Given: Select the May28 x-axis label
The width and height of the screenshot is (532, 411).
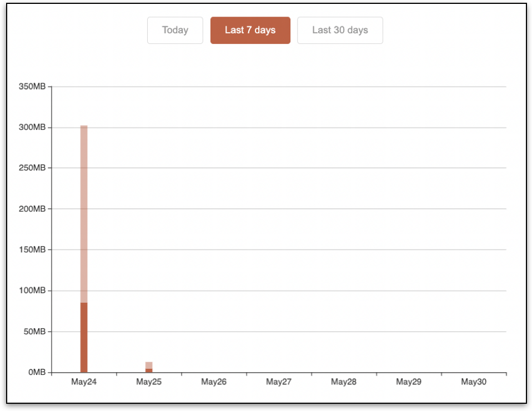Looking at the screenshot, I should tap(344, 382).
